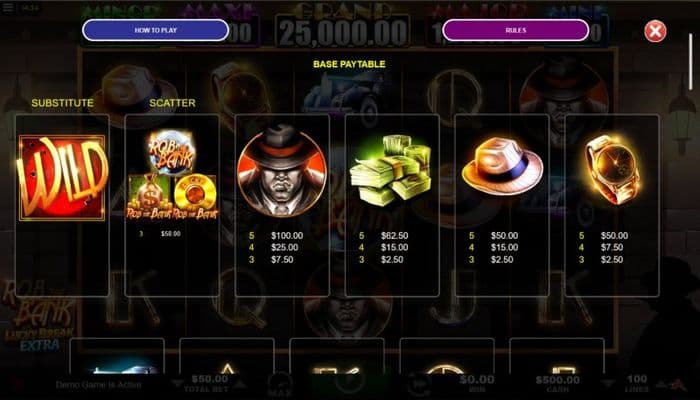Click the gangster in fedora symbol
The image size is (700, 400).
point(282,171)
